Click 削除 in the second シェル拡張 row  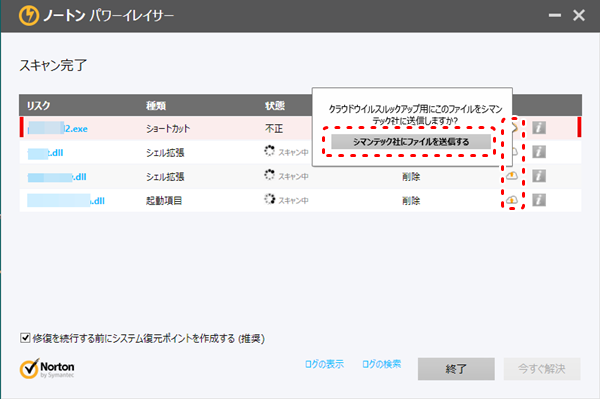[411, 176]
